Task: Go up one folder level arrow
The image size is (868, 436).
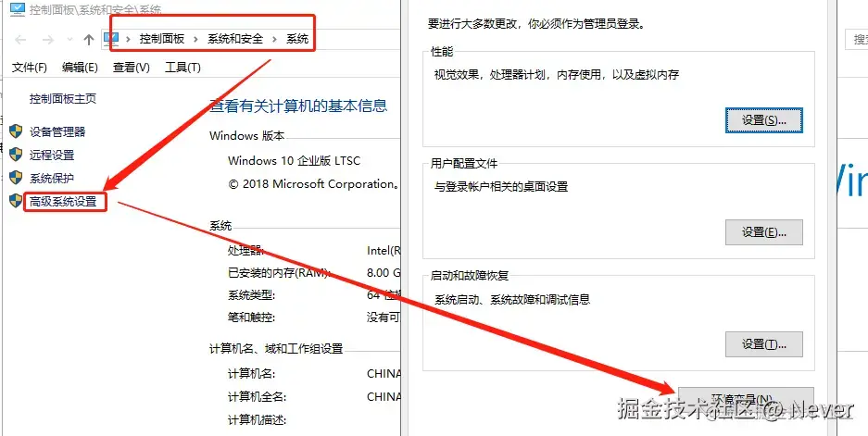Action: 89,39
